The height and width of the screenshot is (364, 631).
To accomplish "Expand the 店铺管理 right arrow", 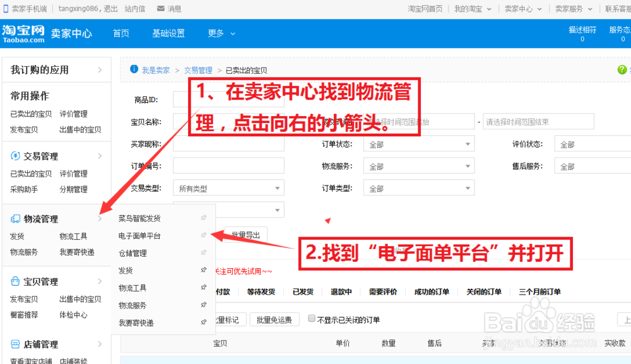I will click(x=100, y=344).
